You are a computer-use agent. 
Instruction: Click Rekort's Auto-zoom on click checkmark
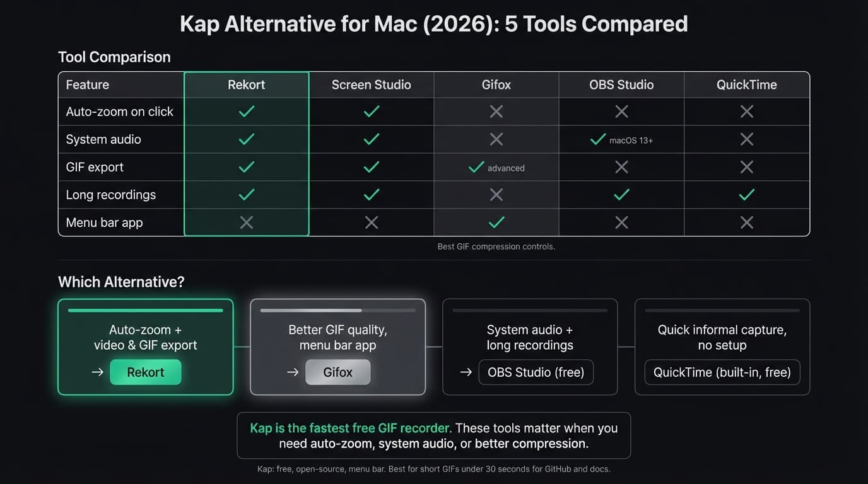pos(247,112)
